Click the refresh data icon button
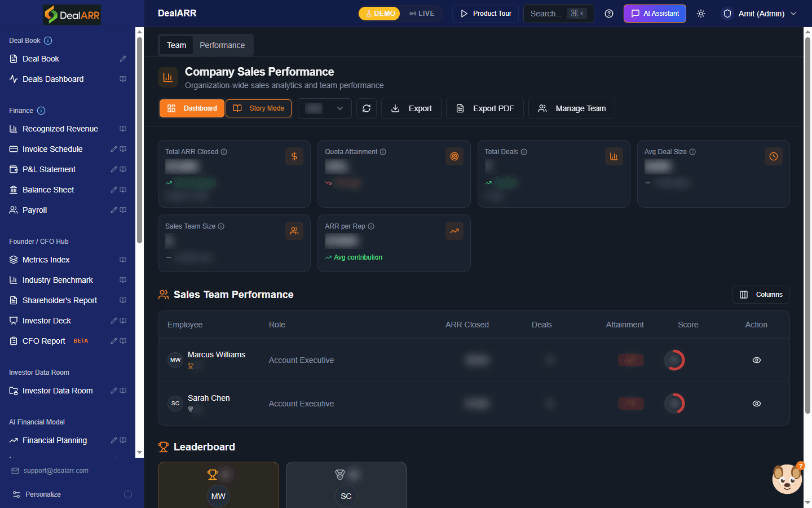Image resolution: width=812 pixels, height=508 pixels. point(367,108)
